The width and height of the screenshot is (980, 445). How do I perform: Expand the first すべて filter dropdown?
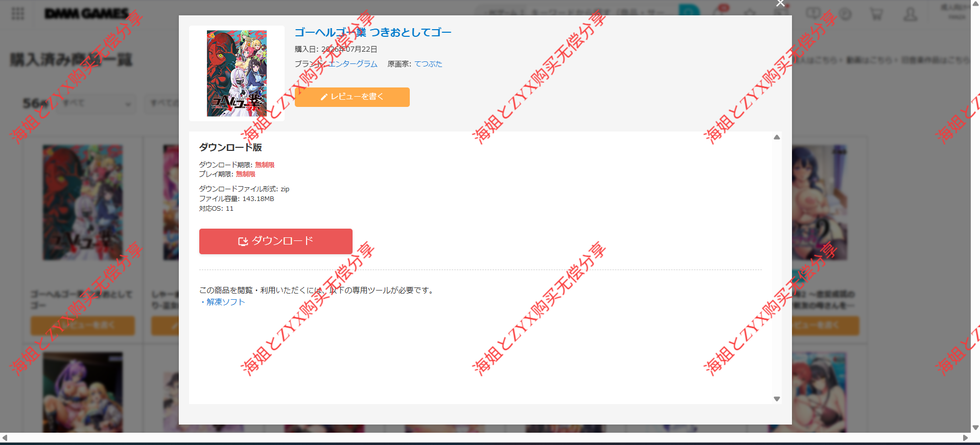pos(96,104)
